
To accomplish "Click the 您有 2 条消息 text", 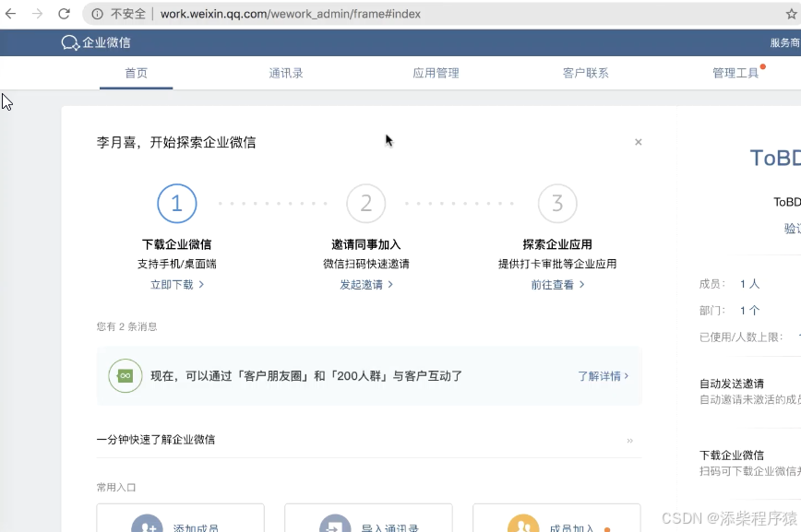I will 126,326.
